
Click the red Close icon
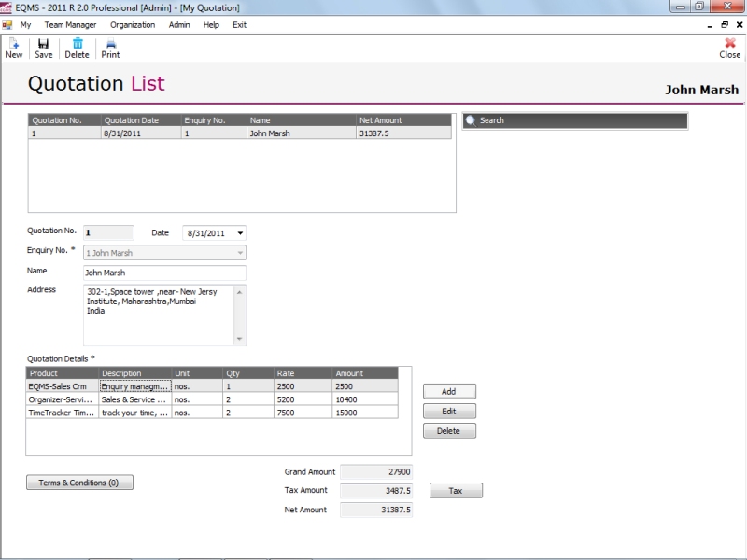click(729, 44)
